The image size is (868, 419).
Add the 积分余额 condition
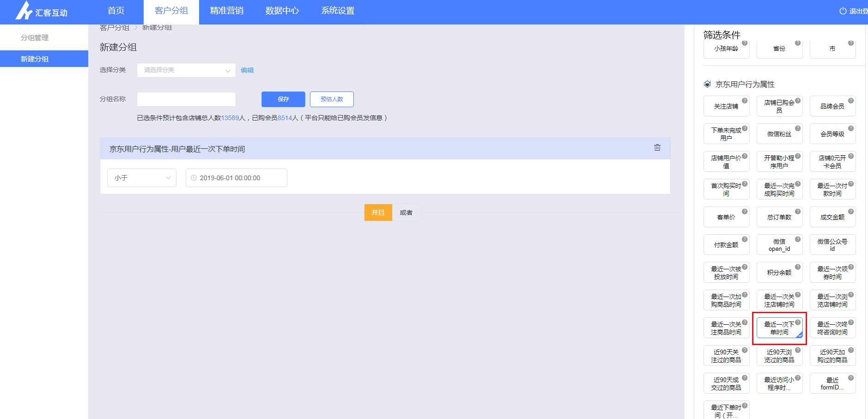click(x=779, y=273)
